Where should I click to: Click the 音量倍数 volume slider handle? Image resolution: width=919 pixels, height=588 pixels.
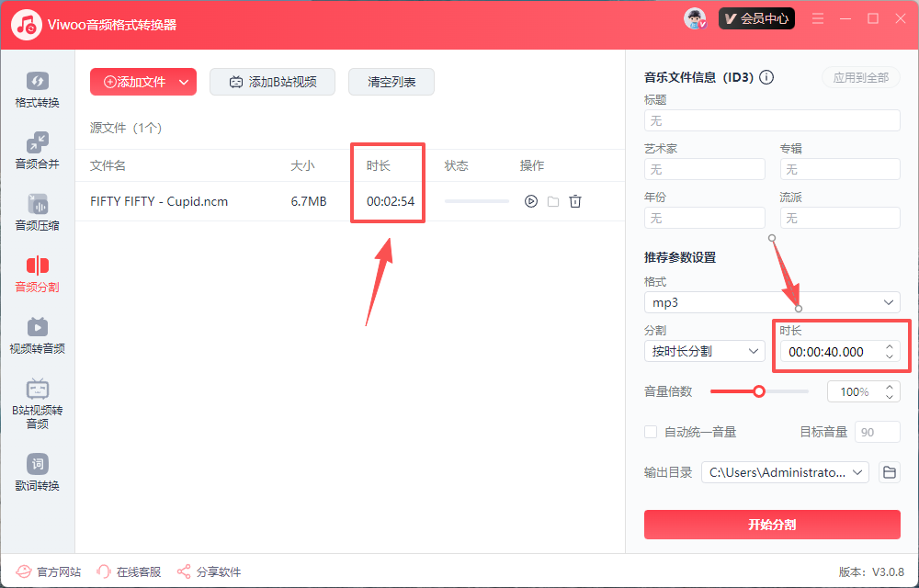pos(759,391)
